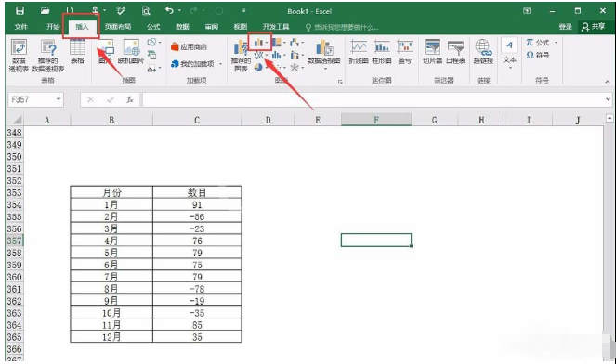The image size is (616, 364).
Task: Click the Name Box showing F357
Action: (x=32, y=99)
